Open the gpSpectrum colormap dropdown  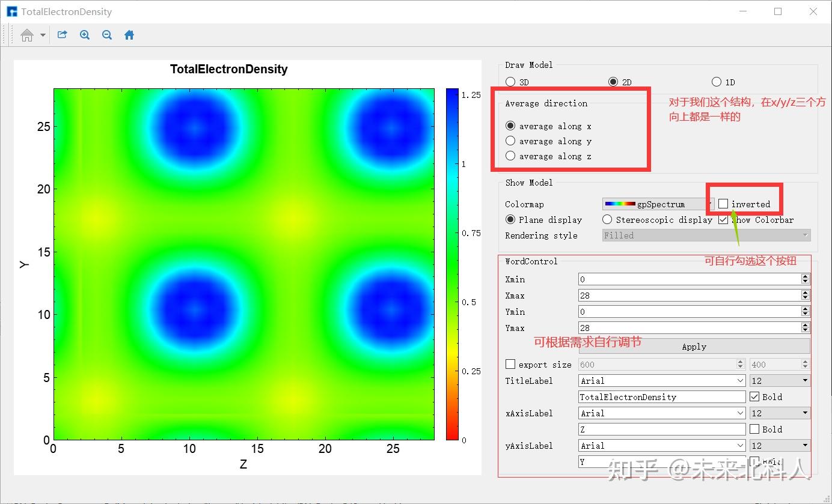pos(710,204)
